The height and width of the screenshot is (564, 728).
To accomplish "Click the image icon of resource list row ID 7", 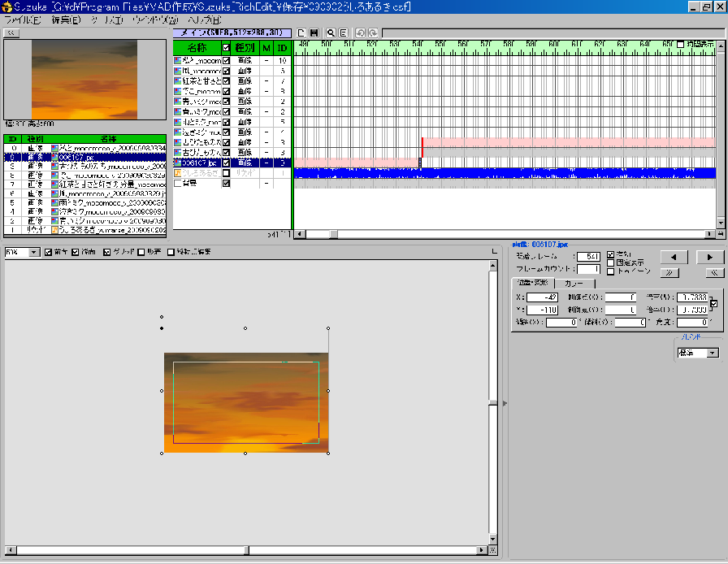I will click(x=54, y=184).
